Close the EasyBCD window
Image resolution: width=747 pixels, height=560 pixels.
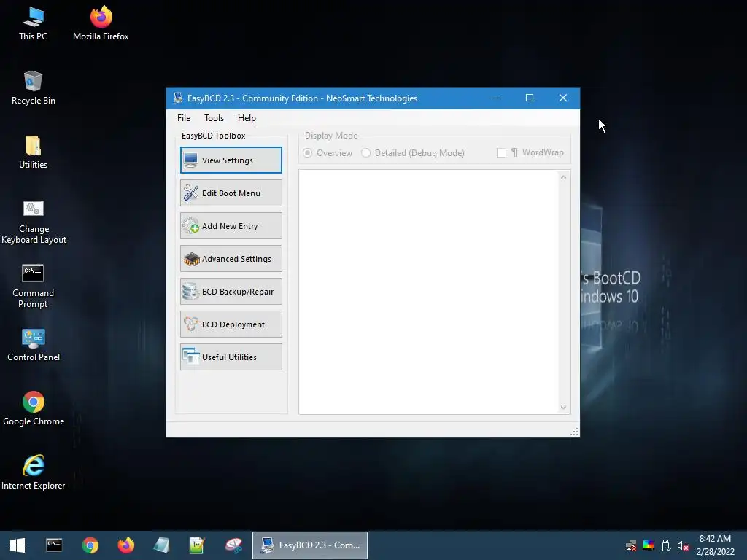point(563,98)
